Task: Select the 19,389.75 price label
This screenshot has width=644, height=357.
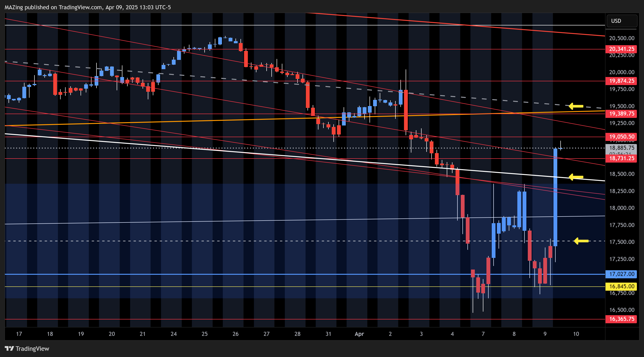Action: pos(621,114)
